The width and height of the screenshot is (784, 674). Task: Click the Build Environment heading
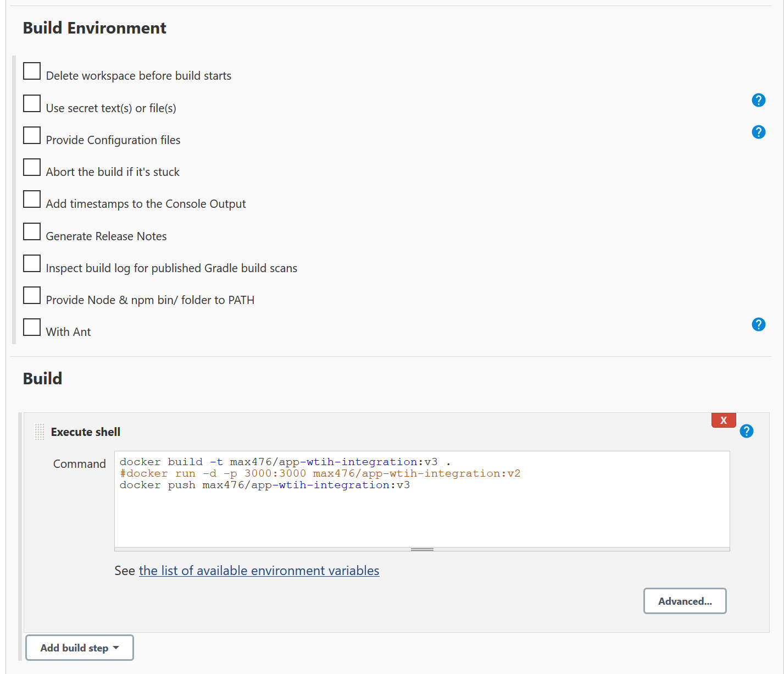(94, 28)
